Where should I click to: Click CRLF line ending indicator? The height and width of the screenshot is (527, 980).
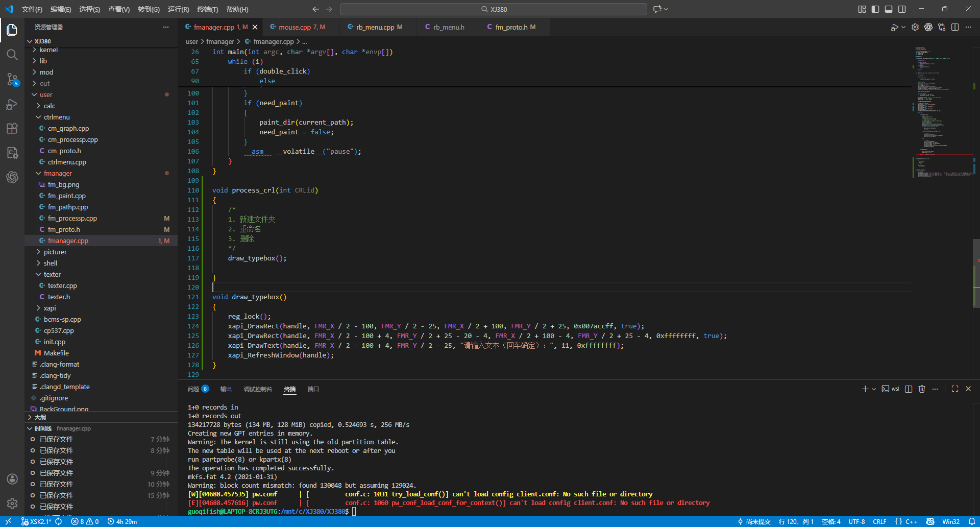(x=879, y=521)
